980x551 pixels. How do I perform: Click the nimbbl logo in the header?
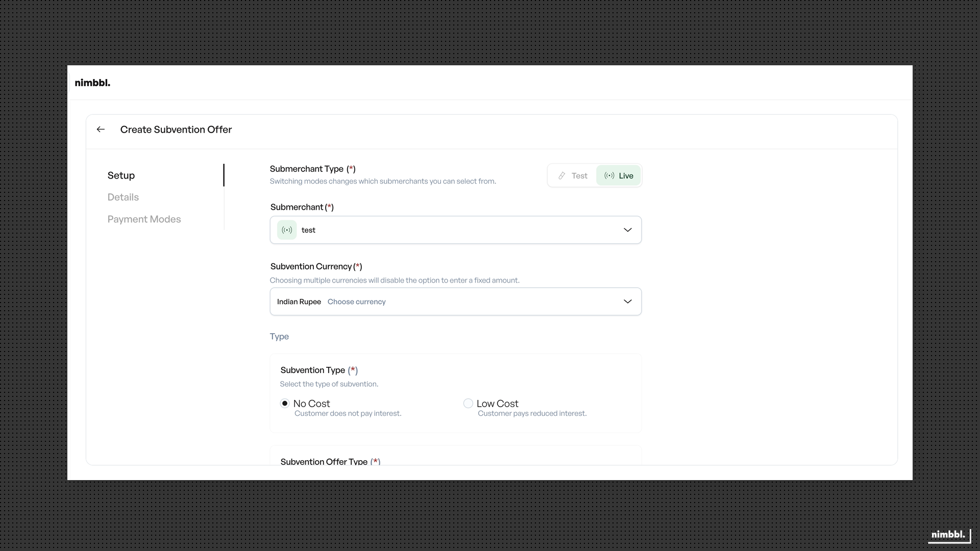92,82
